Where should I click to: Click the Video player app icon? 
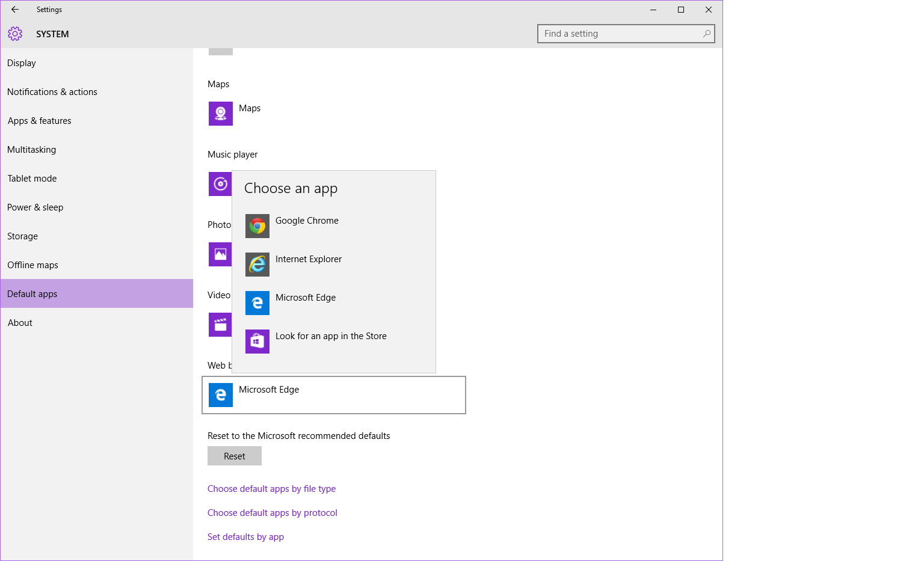(x=220, y=325)
